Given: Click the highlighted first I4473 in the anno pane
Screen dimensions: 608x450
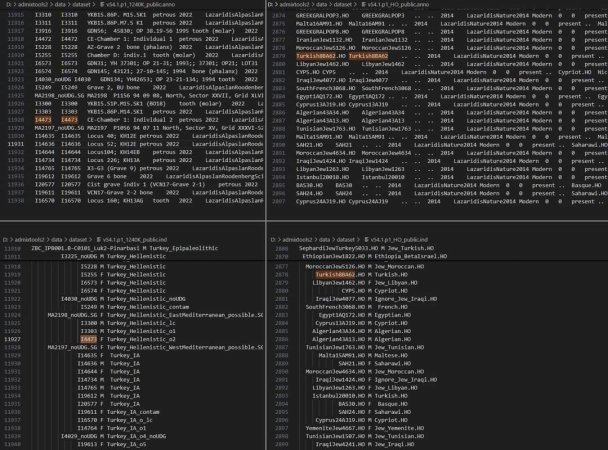Looking at the screenshot, I should click(x=43, y=120).
